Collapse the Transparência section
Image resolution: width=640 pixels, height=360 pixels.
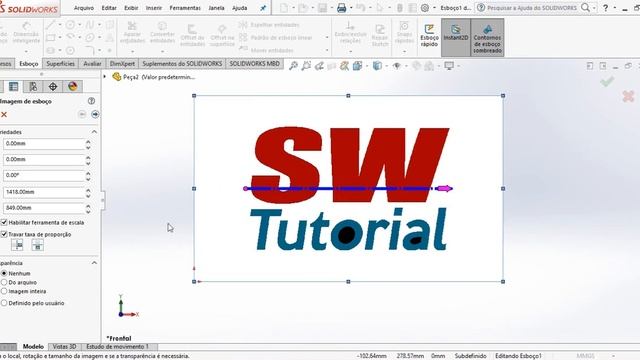94,263
